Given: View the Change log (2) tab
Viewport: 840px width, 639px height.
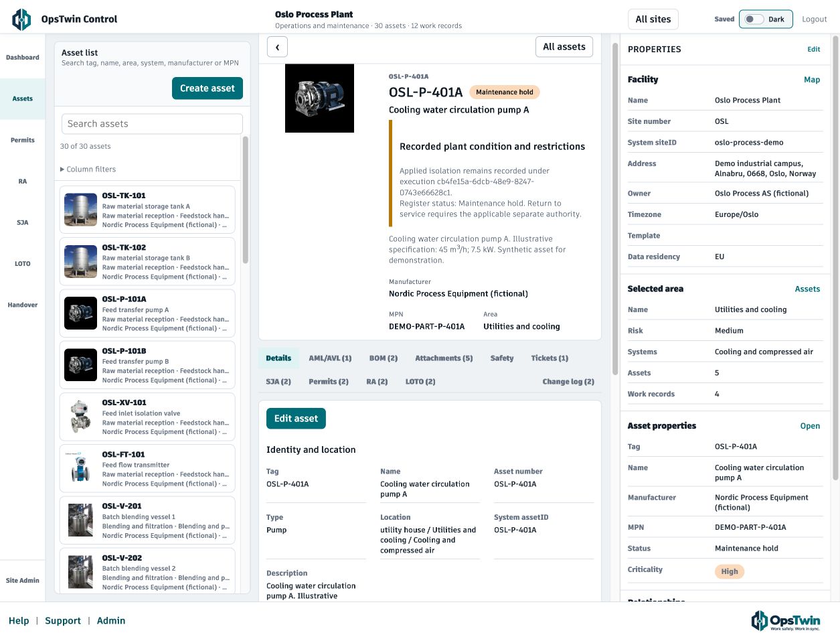Looking at the screenshot, I should (x=568, y=382).
